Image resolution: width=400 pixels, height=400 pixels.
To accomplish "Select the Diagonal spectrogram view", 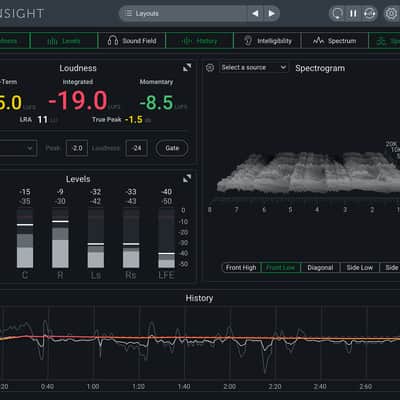I will click(320, 267).
